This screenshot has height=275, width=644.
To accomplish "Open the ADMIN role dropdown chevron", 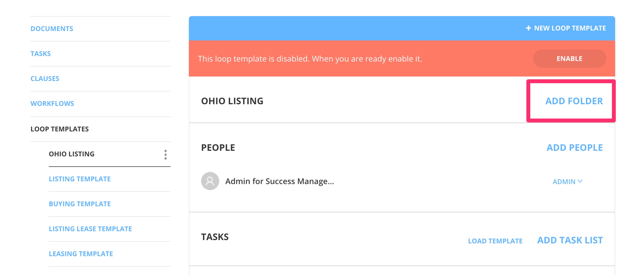I will tap(580, 182).
